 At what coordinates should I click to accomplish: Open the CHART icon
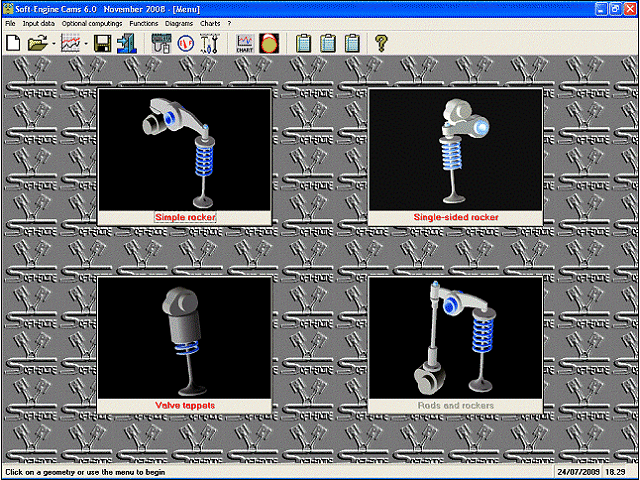[245, 43]
